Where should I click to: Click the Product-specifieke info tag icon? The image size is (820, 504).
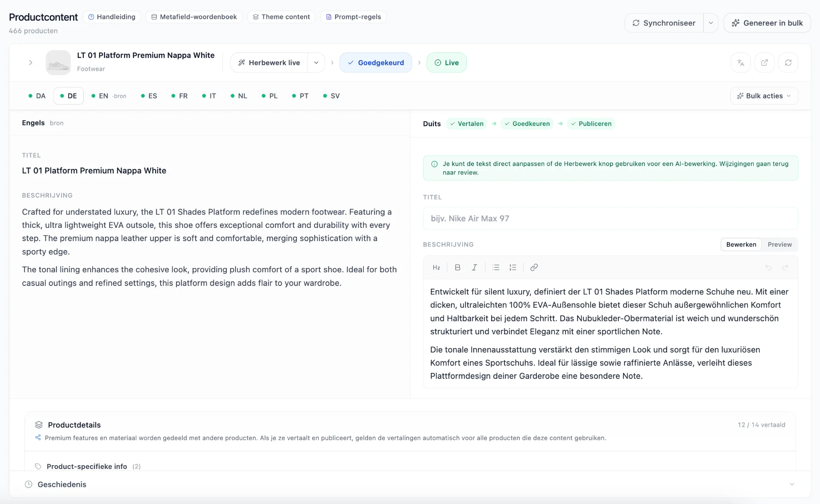click(x=38, y=466)
